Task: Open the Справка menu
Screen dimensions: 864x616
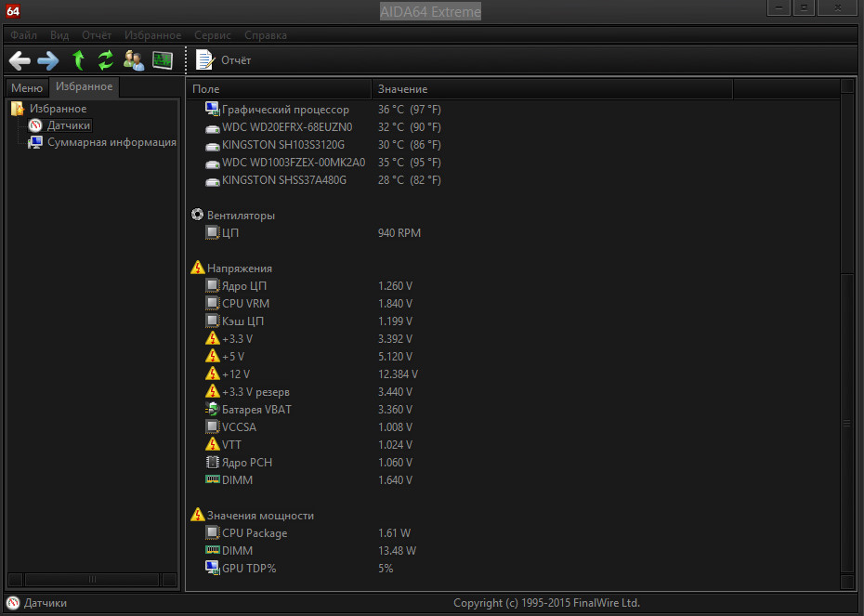Action: pyautogui.click(x=266, y=35)
